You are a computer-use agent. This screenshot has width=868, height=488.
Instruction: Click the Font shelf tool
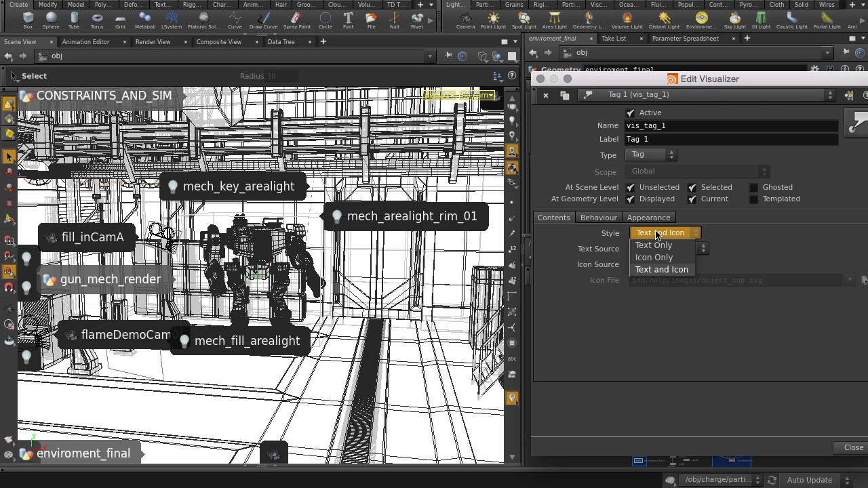coord(348,20)
